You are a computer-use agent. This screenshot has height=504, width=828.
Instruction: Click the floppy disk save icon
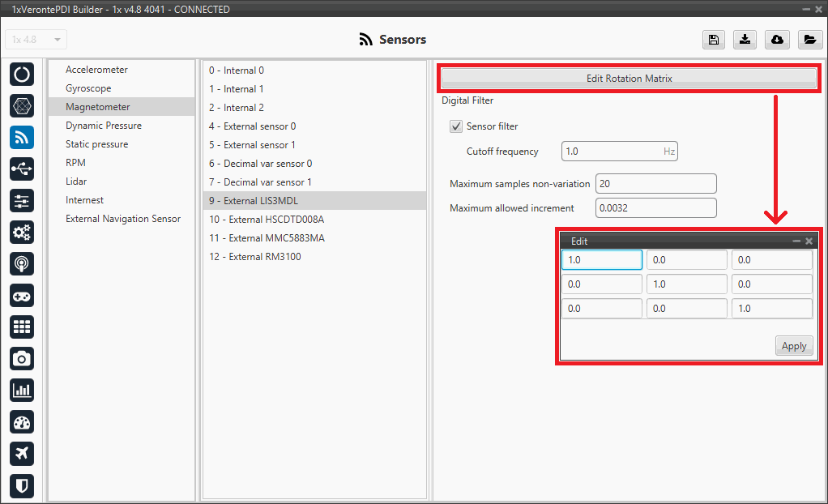[714, 40]
